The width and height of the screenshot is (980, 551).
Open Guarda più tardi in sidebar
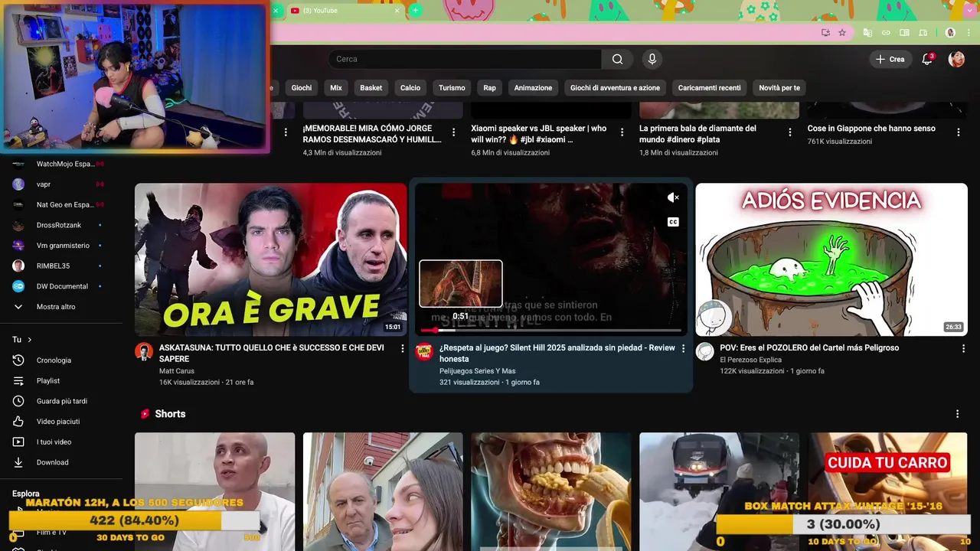tap(61, 401)
